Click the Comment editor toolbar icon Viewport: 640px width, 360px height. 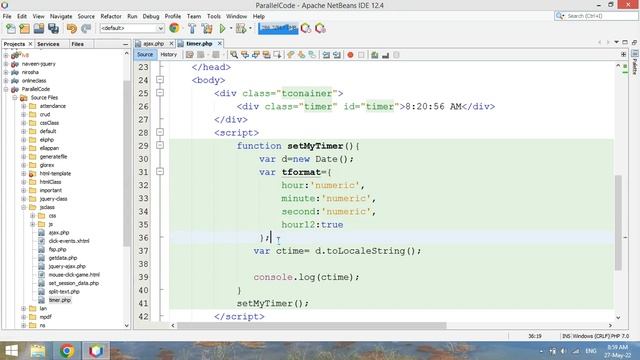click(374, 55)
